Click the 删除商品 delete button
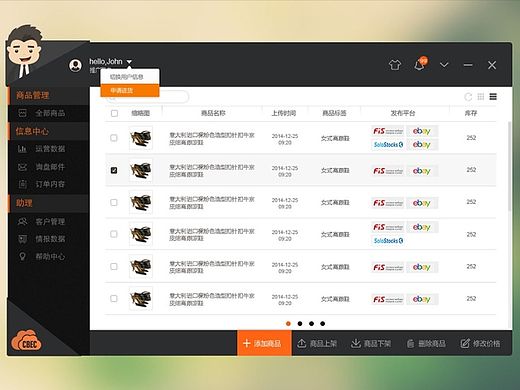This screenshot has height=390, width=520. [x=426, y=343]
